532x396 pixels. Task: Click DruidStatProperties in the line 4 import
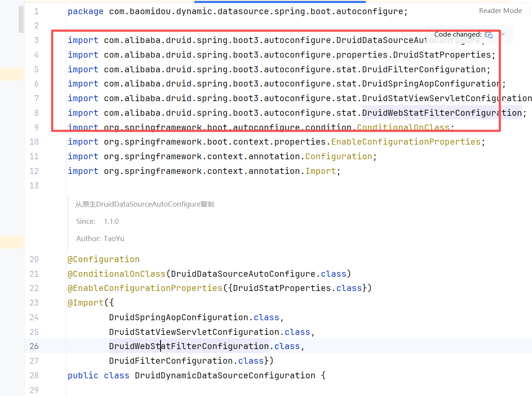click(442, 55)
